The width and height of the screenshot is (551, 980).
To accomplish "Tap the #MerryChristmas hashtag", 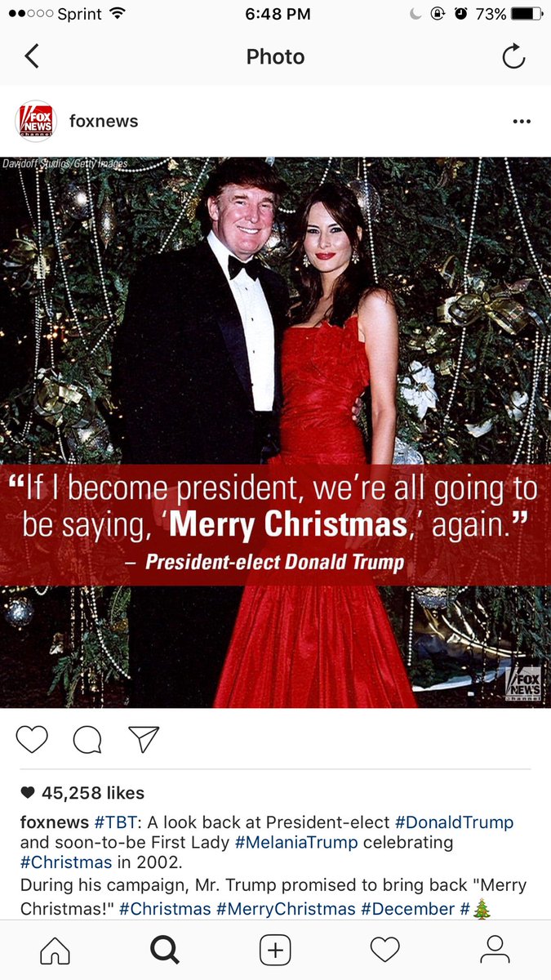I will point(286,909).
